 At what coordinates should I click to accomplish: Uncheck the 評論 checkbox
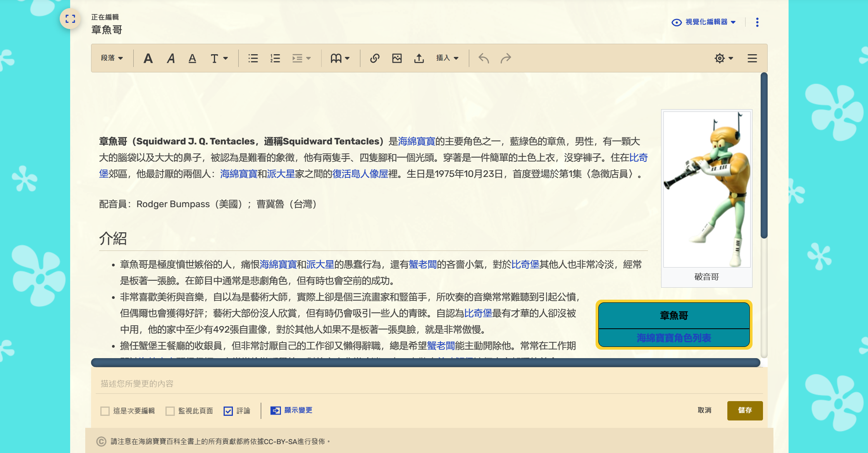pos(228,411)
